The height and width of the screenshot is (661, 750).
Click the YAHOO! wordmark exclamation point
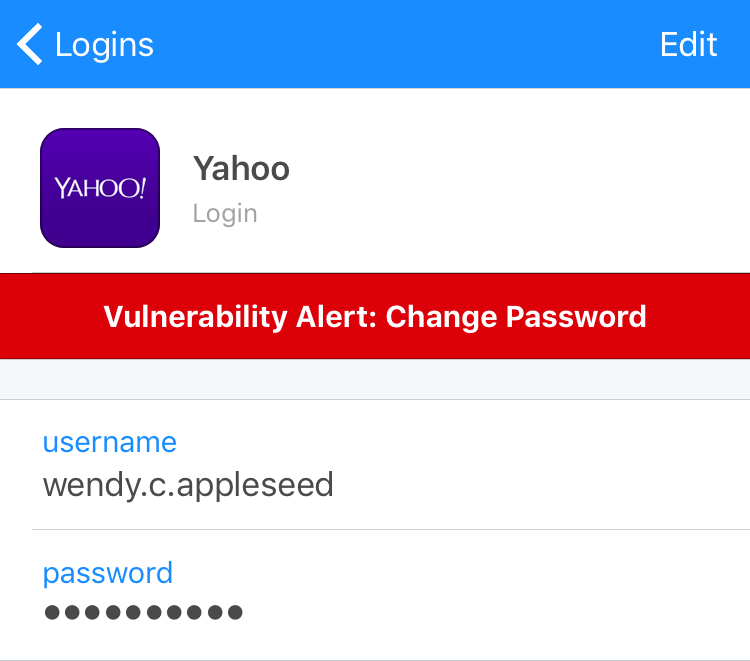pyautogui.click(x=142, y=187)
